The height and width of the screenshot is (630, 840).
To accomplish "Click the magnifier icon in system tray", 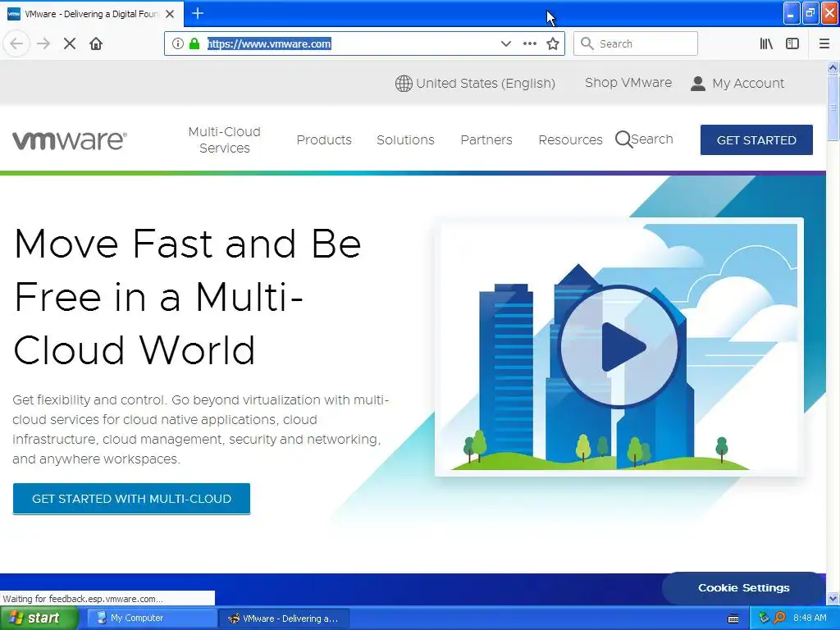I will pos(779,618).
